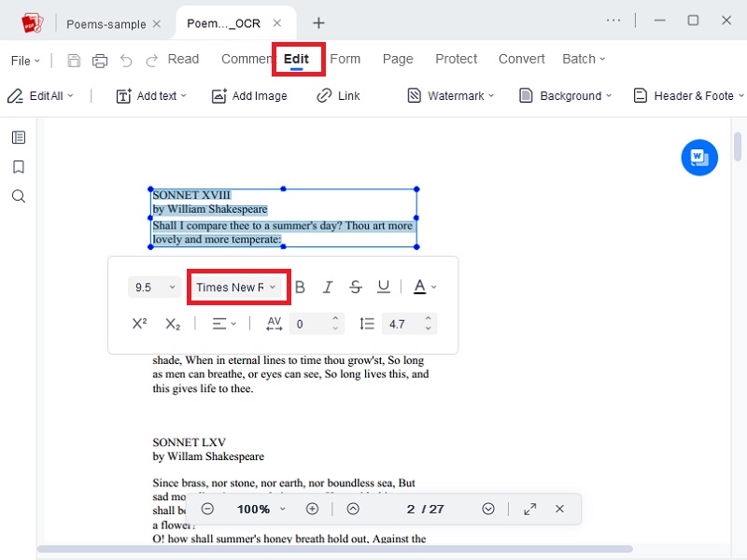Screen dimensions: 747x560
Task: Select the Edit tab
Action: point(296,59)
